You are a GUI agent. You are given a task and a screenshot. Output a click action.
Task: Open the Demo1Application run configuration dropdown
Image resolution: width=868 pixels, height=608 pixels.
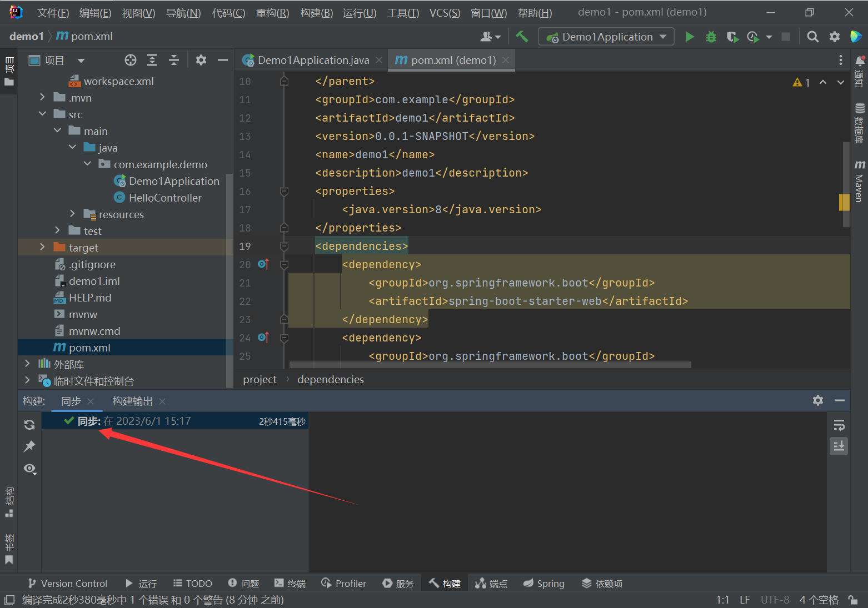pyautogui.click(x=606, y=37)
